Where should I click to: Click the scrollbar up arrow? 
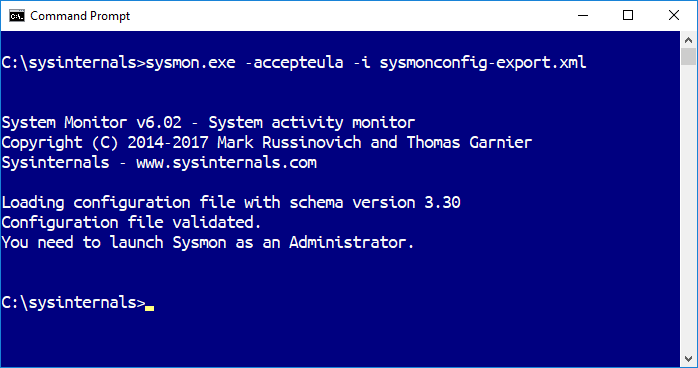click(688, 40)
